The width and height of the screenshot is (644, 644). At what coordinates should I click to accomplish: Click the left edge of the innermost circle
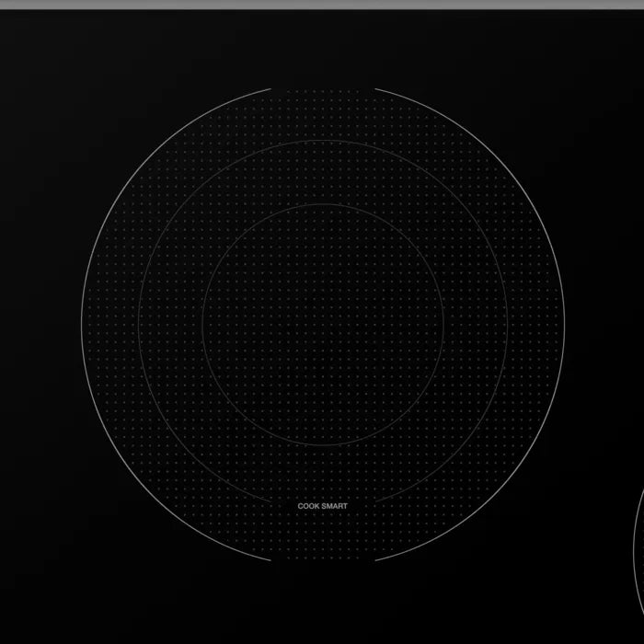click(x=201, y=325)
